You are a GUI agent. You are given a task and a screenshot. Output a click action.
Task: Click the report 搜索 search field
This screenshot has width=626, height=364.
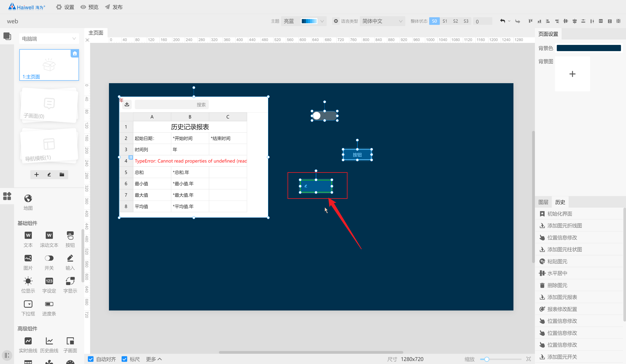(x=172, y=104)
